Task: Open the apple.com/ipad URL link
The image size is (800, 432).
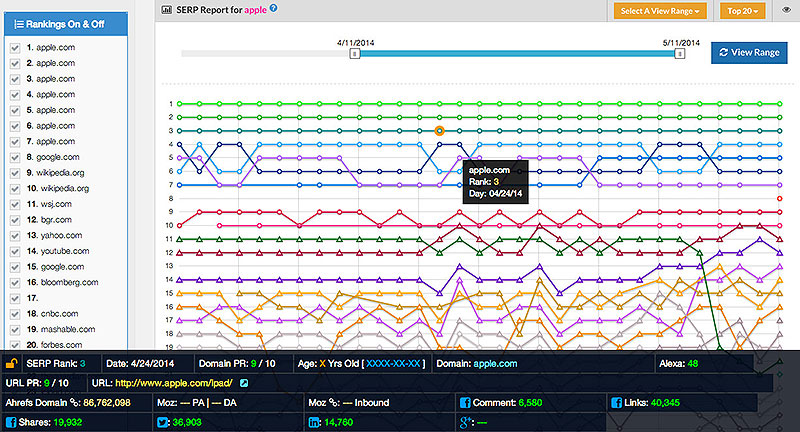Action: [174, 383]
